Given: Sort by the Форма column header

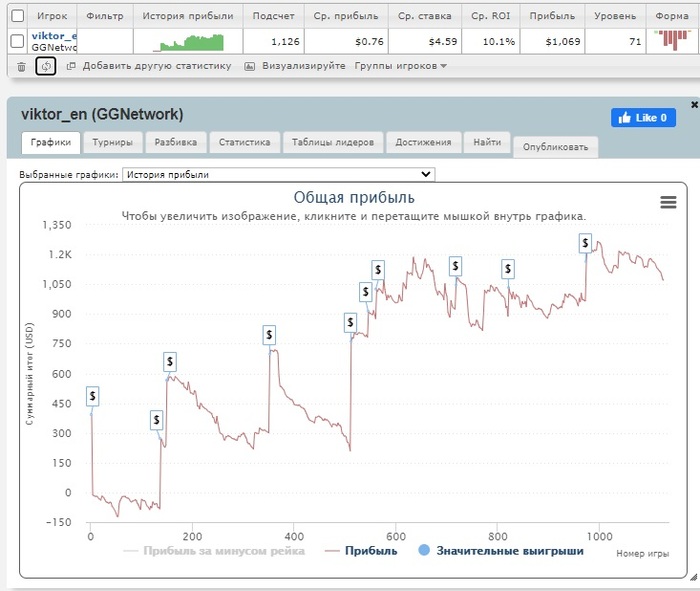Looking at the screenshot, I should [672, 16].
